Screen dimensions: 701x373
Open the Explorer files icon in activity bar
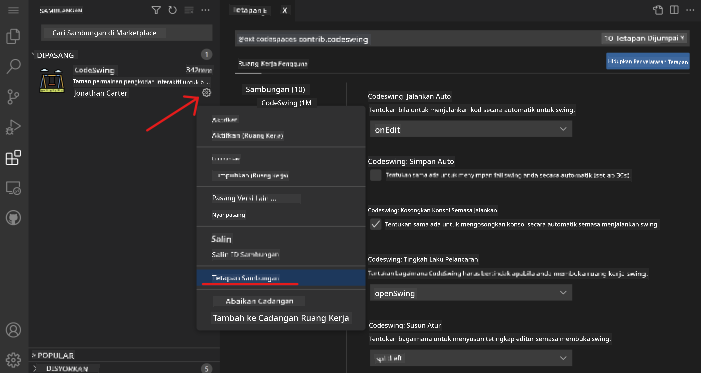tap(13, 36)
